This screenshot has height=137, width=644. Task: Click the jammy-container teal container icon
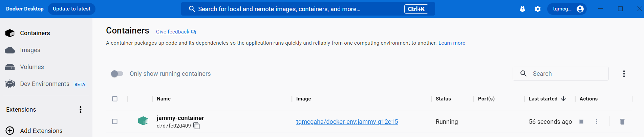coord(143,121)
